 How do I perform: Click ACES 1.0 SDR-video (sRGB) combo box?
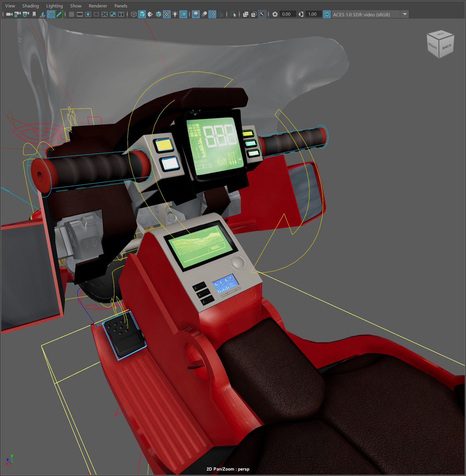point(365,14)
